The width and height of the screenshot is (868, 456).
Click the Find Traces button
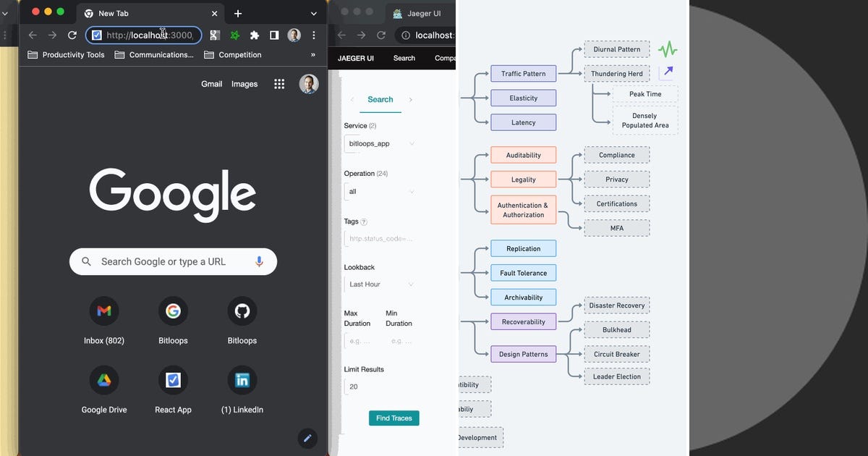point(393,418)
